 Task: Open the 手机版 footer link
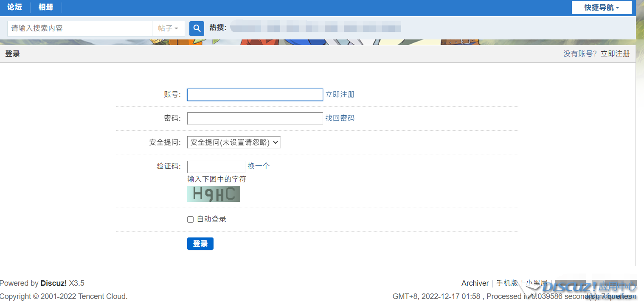pos(507,283)
